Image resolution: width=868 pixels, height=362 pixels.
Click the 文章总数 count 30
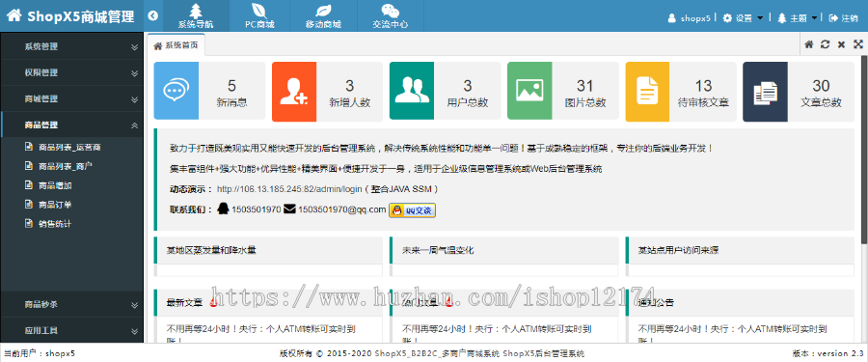point(821,85)
